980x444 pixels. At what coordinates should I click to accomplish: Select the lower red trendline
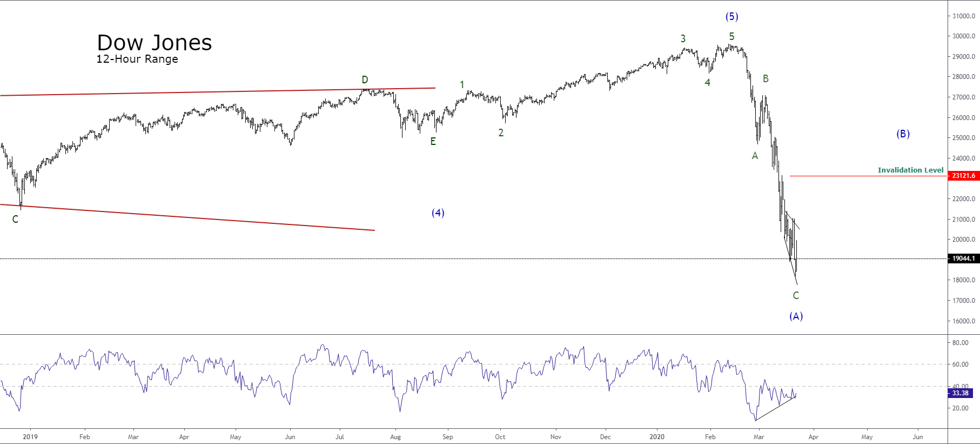[187, 217]
